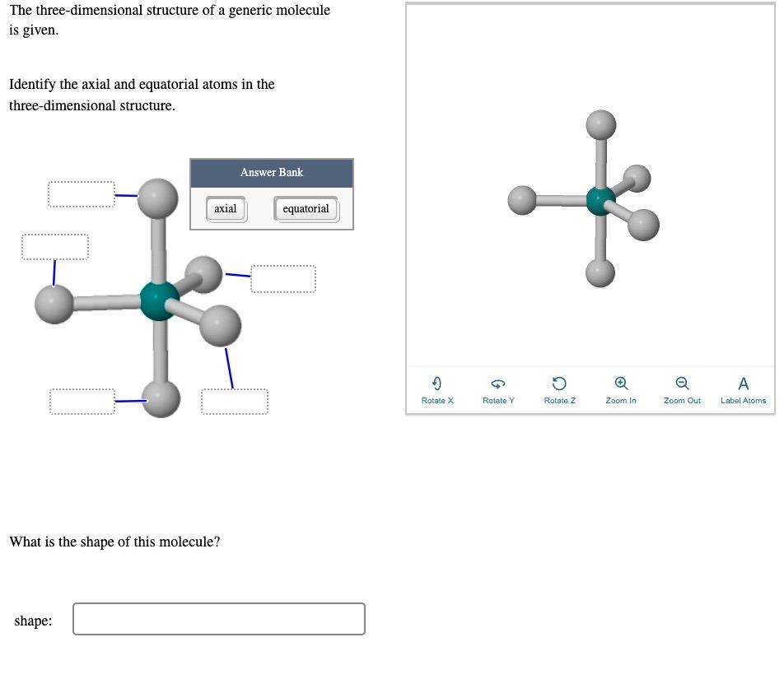The height and width of the screenshot is (693, 784).
Task: Click the shape answer text box
Action: point(218,618)
